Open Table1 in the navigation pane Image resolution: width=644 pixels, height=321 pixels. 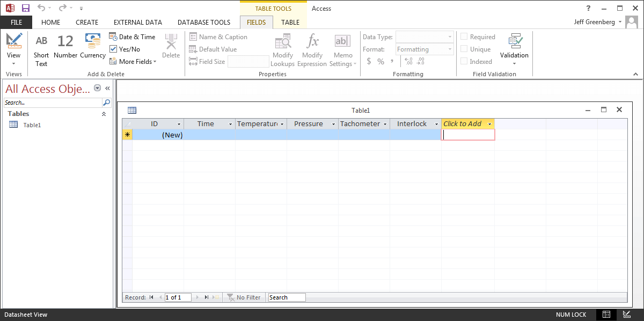[32, 125]
